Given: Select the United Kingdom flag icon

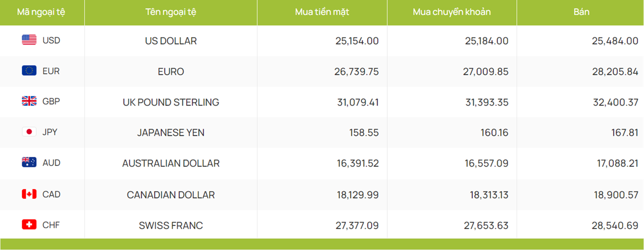Looking at the screenshot, I should [x=29, y=101].
